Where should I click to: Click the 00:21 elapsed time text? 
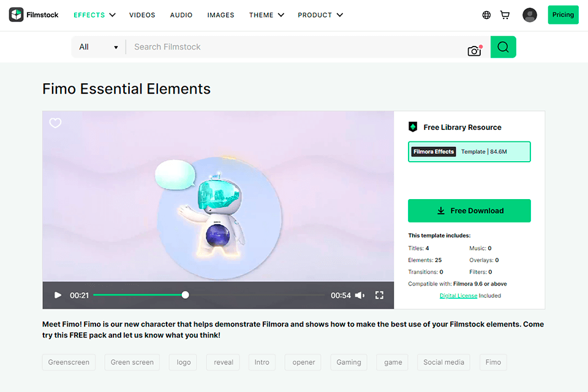tap(79, 296)
